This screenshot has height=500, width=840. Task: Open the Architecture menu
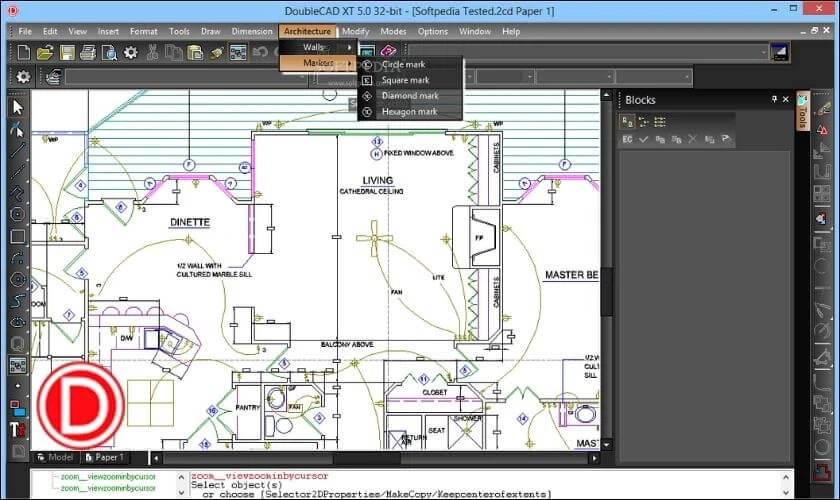coord(308,31)
